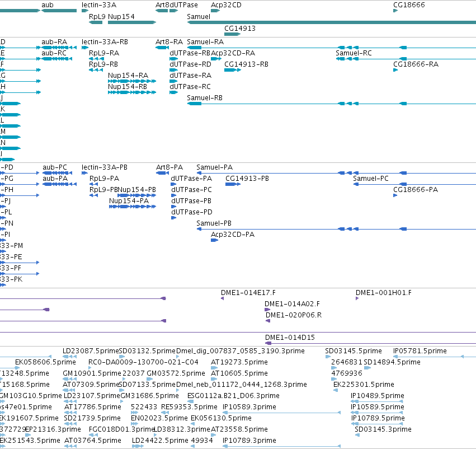Click transcript label "Nup154-RB"
Screen dimensions: 476x449
[x=128, y=87]
